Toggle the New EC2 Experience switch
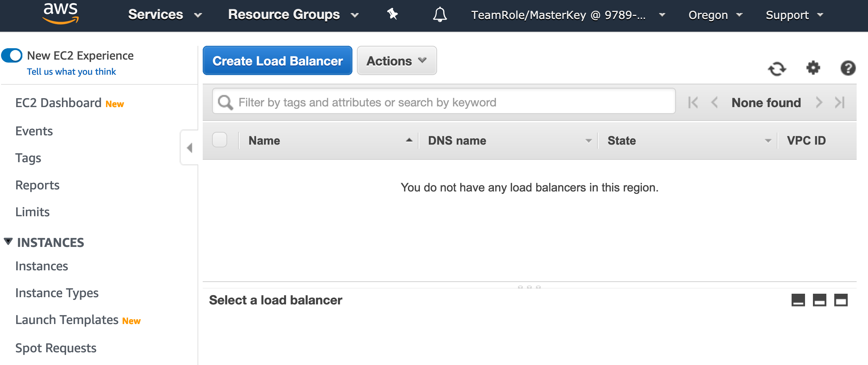 (x=12, y=55)
